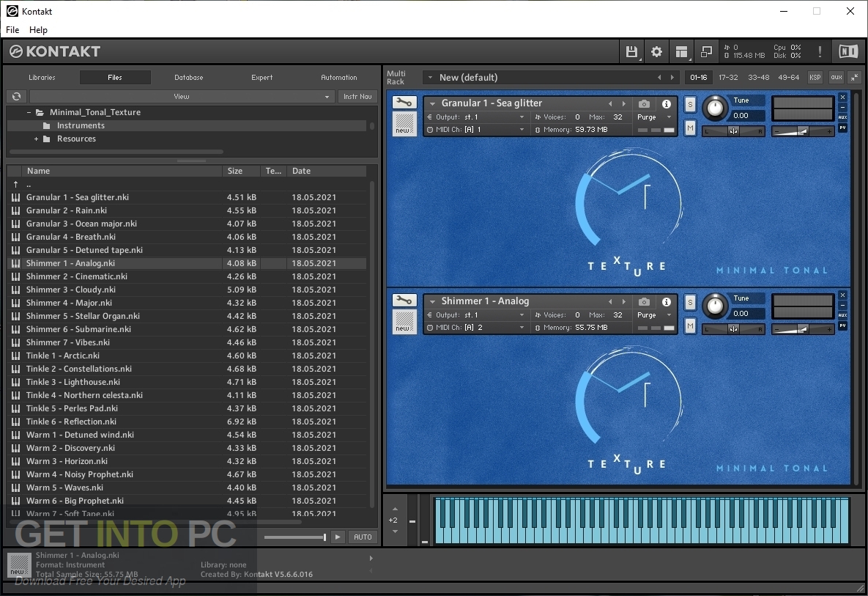The width and height of the screenshot is (868, 596).
Task: Click the Instr Nav button
Action: pos(357,96)
